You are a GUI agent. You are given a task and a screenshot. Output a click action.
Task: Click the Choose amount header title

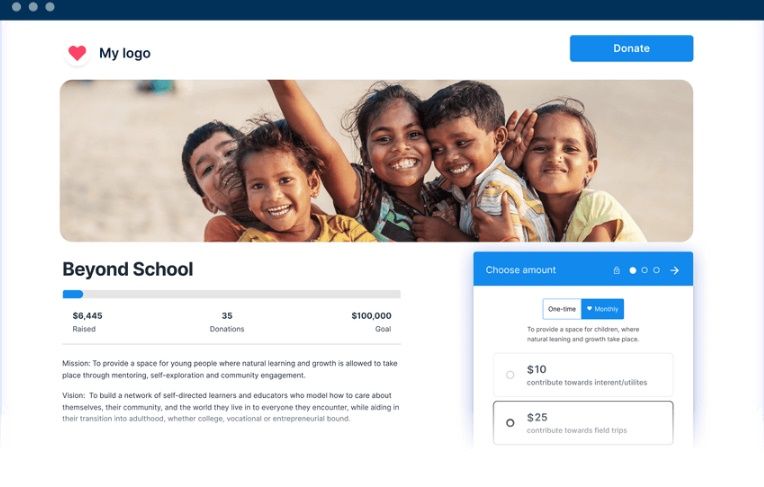tap(520, 270)
